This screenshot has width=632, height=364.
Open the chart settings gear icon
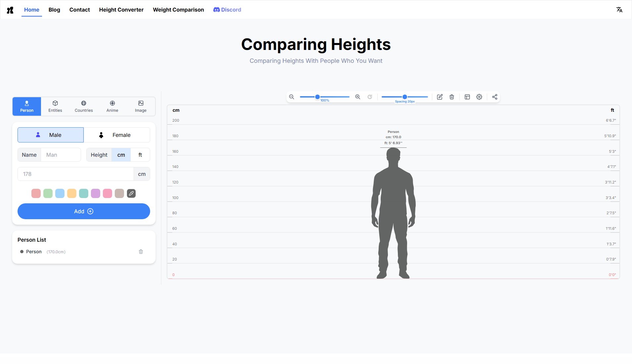coord(479,97)
